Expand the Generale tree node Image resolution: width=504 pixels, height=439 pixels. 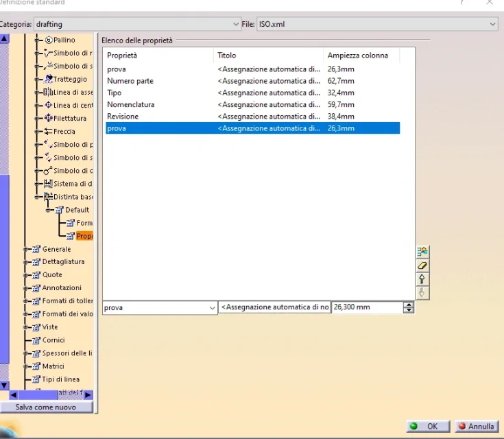[27, 249]
